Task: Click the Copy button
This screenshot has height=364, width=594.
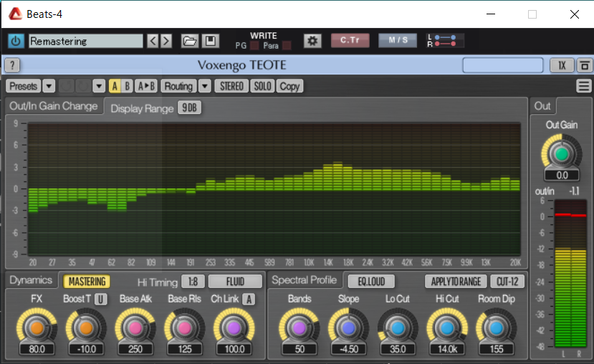Action: click(x=289, y=87)
